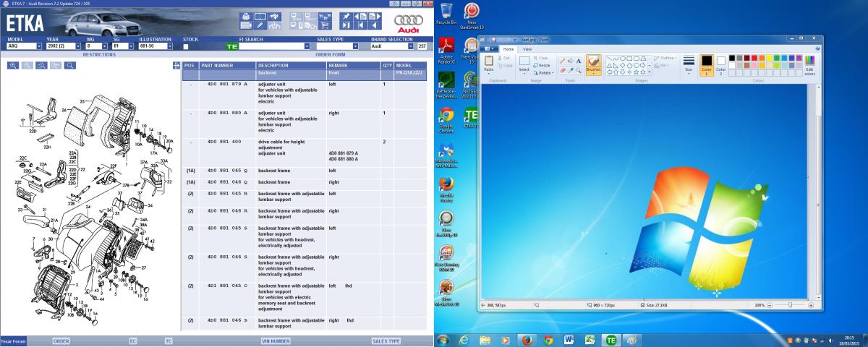Open Internet Explorer from the taskbar
868x347 pixels.
coord(464,339)
